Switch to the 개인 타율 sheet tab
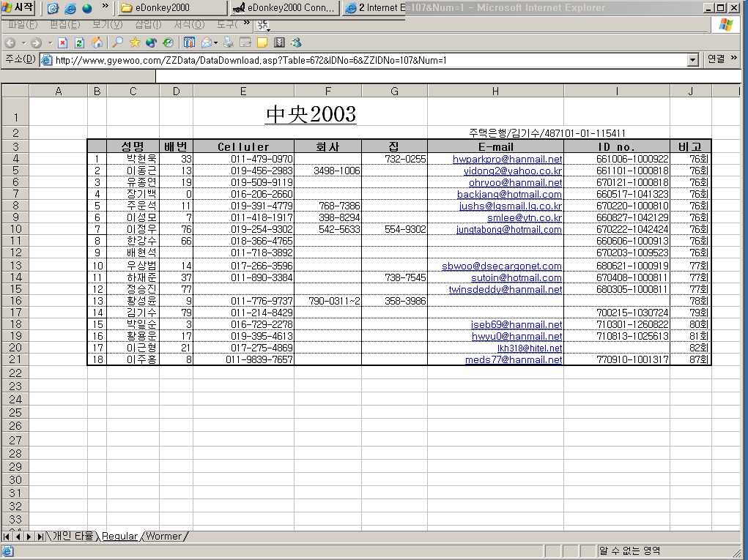 click(x=73, y=537)
